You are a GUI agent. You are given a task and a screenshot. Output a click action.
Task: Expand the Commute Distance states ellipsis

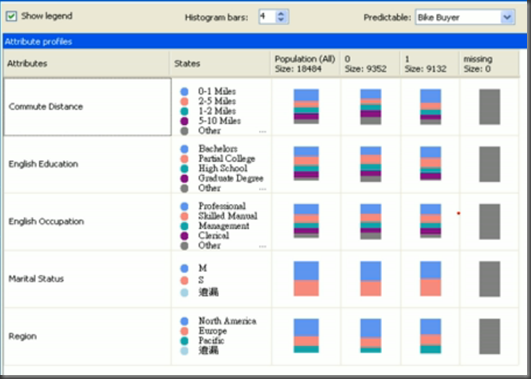[x=262, y=131]
